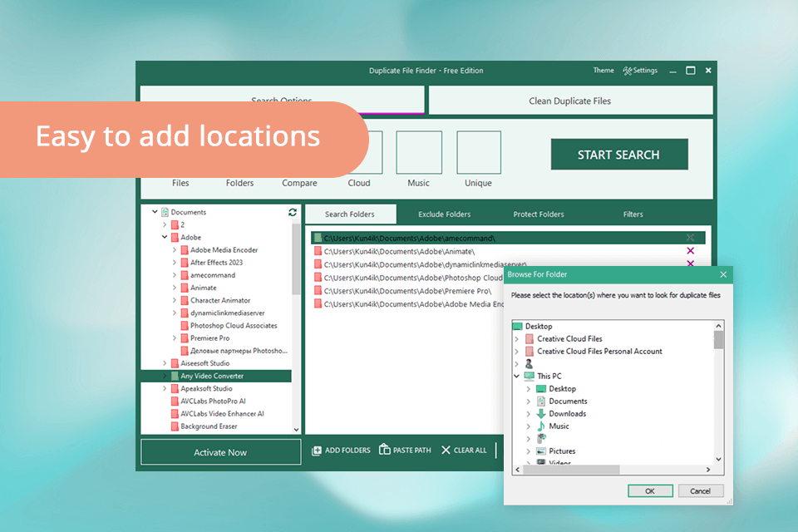Click the dialog tree scroll-right arrow
The image size is (798, 532).
[x=708, y=470]
